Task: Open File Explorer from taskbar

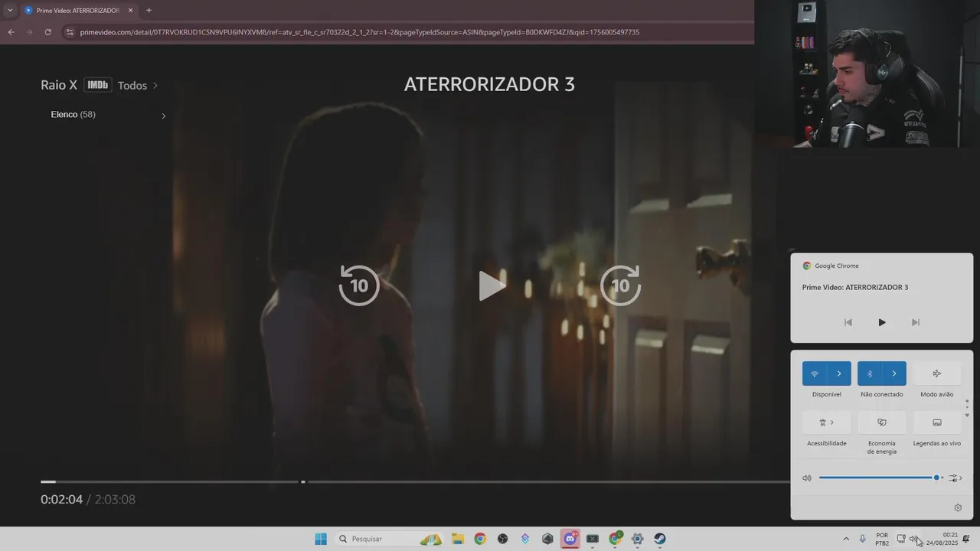Action: coord(458,539)
